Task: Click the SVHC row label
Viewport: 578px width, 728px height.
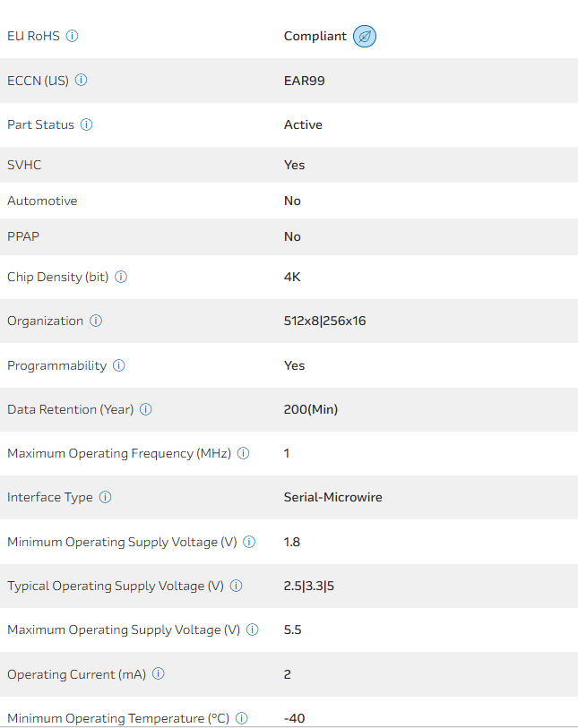Action: pyautogui.click(x=24, y=165)
